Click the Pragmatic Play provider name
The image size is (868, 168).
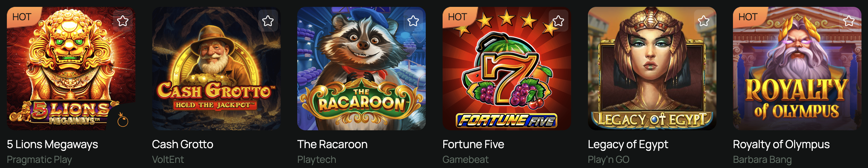[x=39, y=159]
